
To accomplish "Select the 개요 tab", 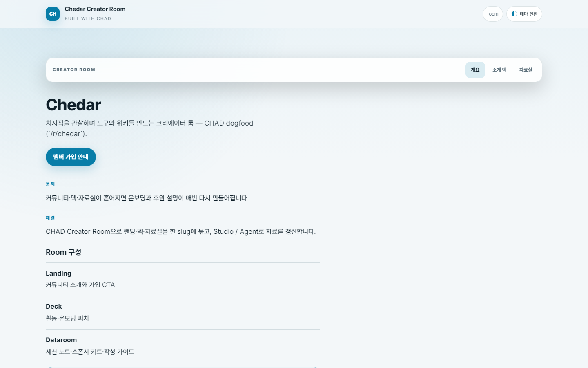I will click(475, 70).
